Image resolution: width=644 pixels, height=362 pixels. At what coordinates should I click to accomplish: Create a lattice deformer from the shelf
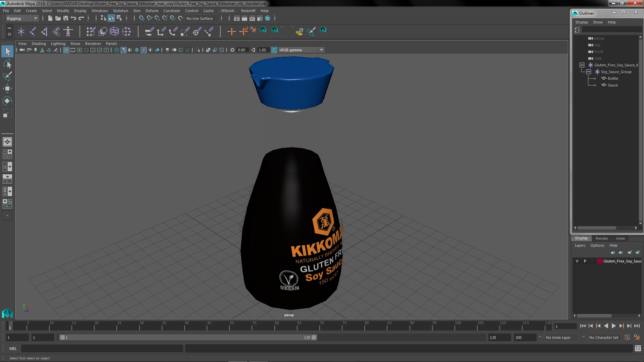click(x=114, y=32)
